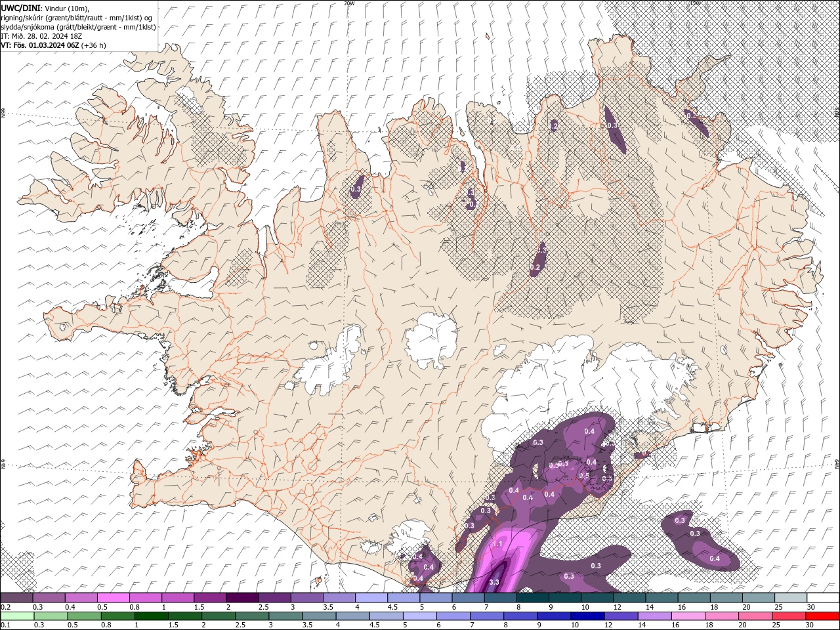840x630 pixels.
Task: Click the bold UWC/DINI title text
Action: [20, 7]
